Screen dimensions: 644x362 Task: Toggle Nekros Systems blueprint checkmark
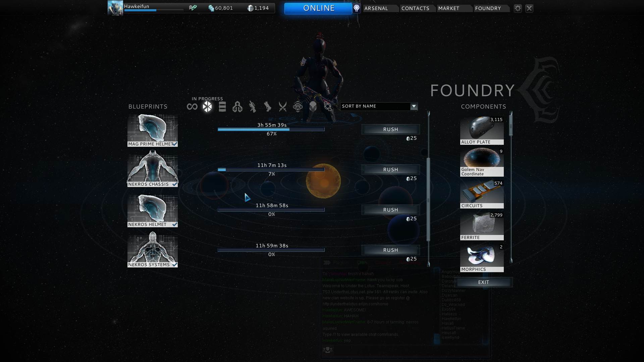point(174,264)
